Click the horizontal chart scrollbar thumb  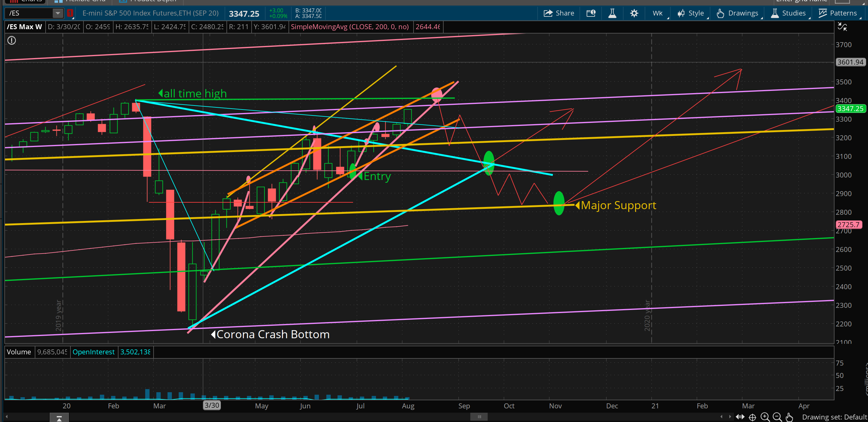[479, 417]
